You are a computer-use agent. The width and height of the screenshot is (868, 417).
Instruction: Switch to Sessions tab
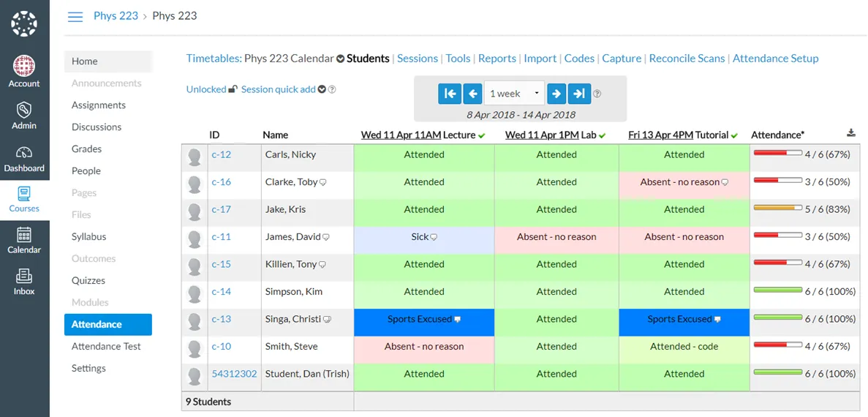click(x=418, y=58)
